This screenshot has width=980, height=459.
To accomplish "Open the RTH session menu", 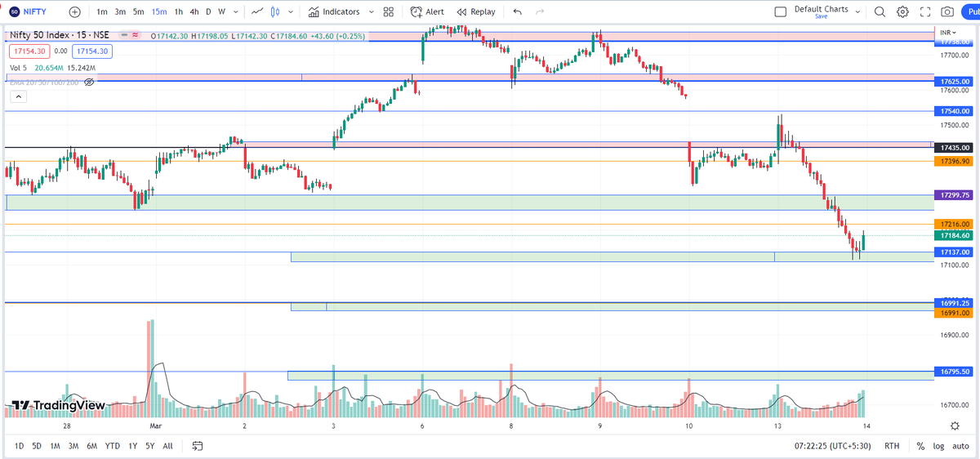I will click(x=892, y=446).
